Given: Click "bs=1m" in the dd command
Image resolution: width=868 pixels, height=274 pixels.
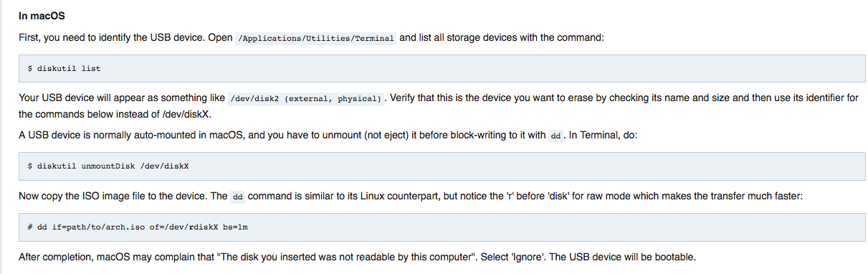Looking at the screenshot, I should coord(234,227).
